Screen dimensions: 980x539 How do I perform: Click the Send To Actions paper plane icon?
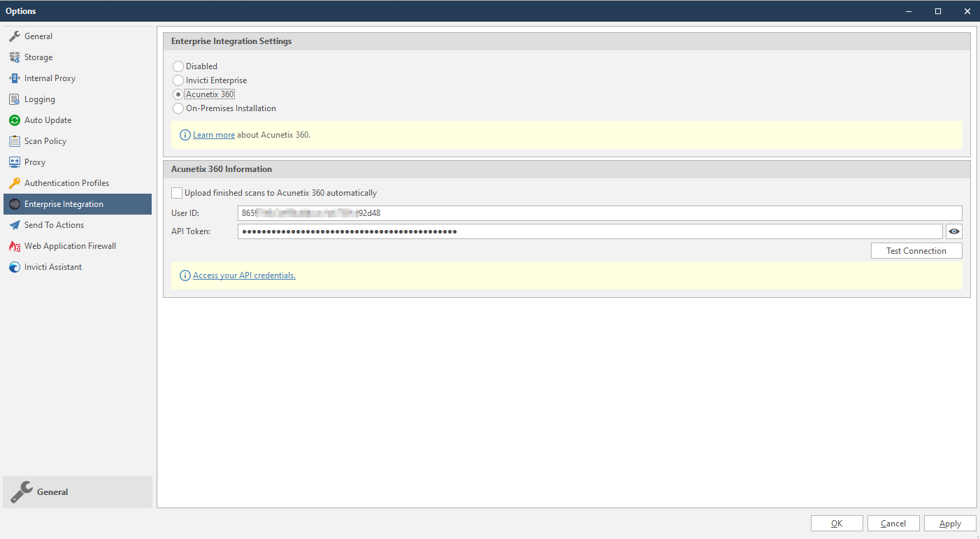point(14,225)
